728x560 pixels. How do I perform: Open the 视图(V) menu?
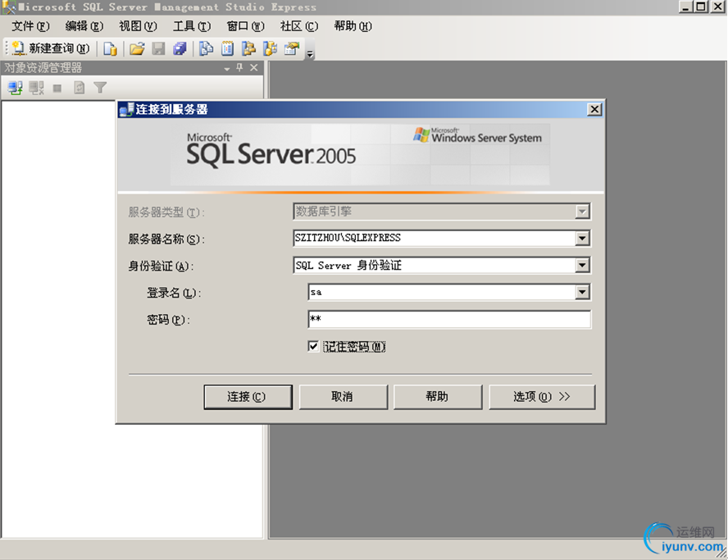[x=138, y=26]
